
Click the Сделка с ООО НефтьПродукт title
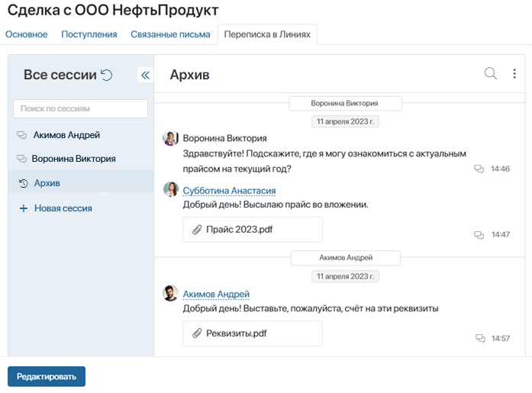(113, 10)
